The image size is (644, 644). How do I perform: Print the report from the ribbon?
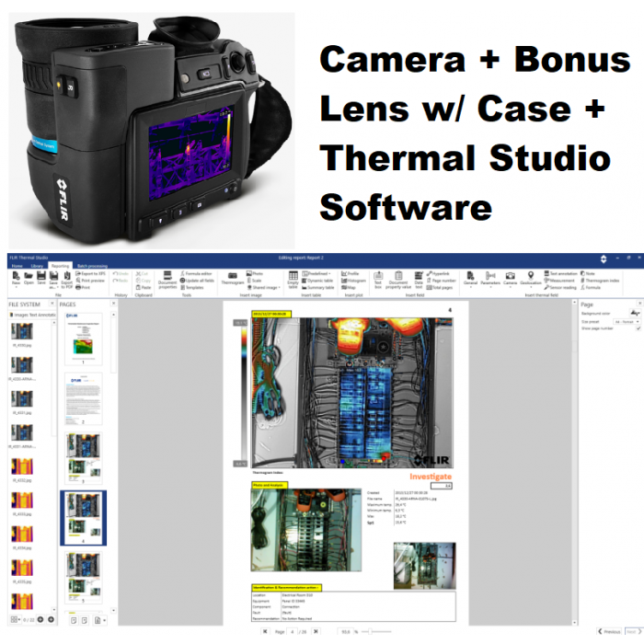click(83, 287)
